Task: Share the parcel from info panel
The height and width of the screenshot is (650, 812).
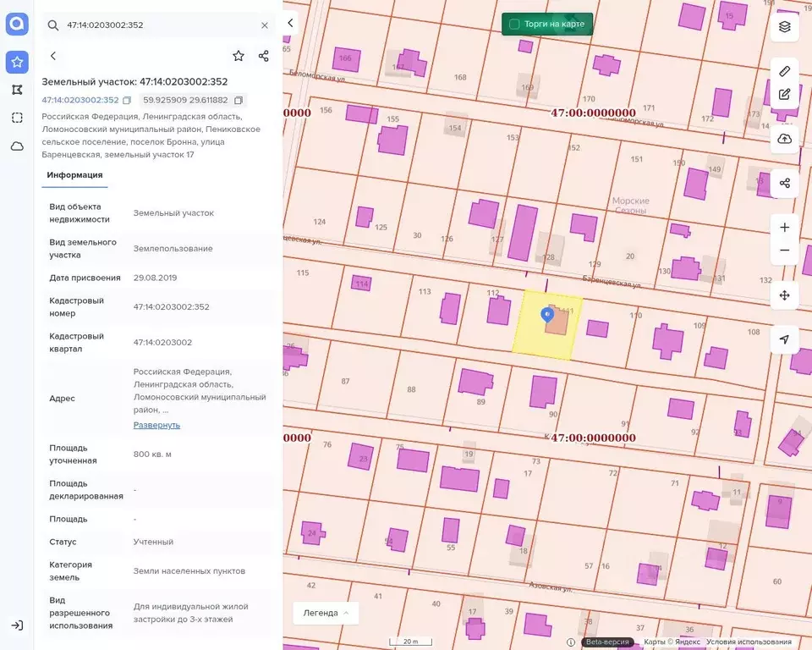Action: pyautogui.click(x=264, y=56)
